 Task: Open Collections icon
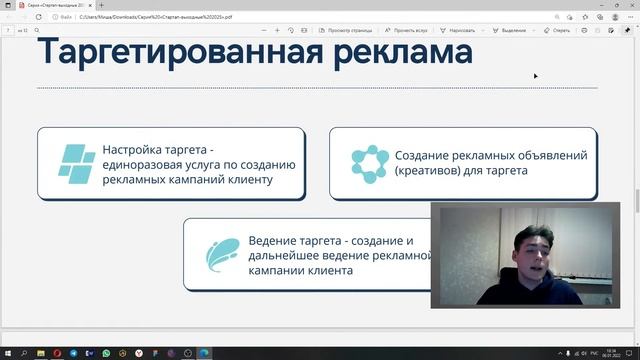[600, 17]
